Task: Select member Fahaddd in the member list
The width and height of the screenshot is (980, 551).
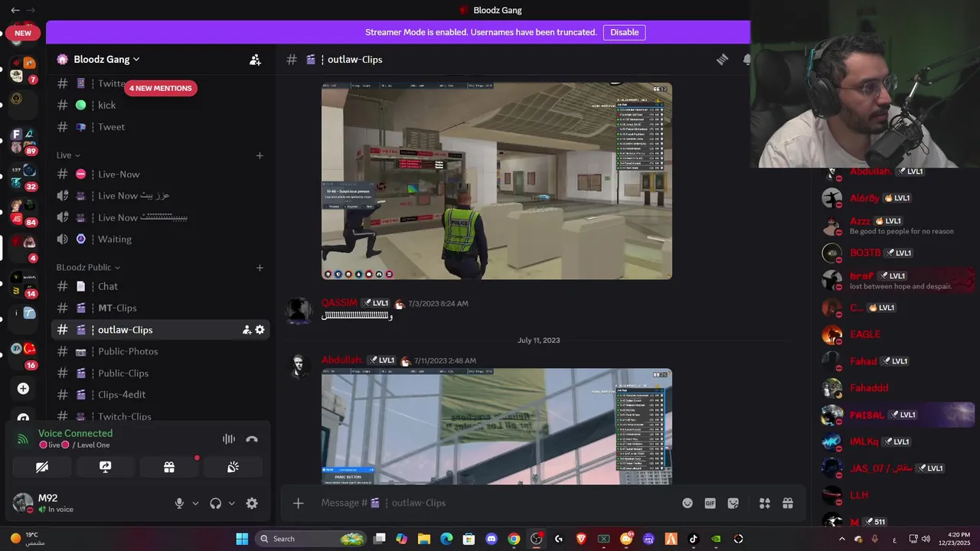Action: pyautogui.click(x=896, y=388)
